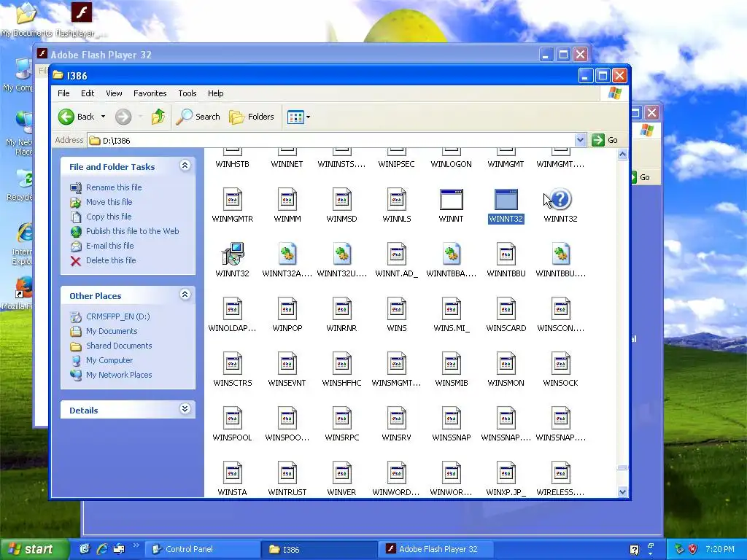The image size is (747, 560).
Task: Select the WINSCARD file icon
Action: (506, 308)
